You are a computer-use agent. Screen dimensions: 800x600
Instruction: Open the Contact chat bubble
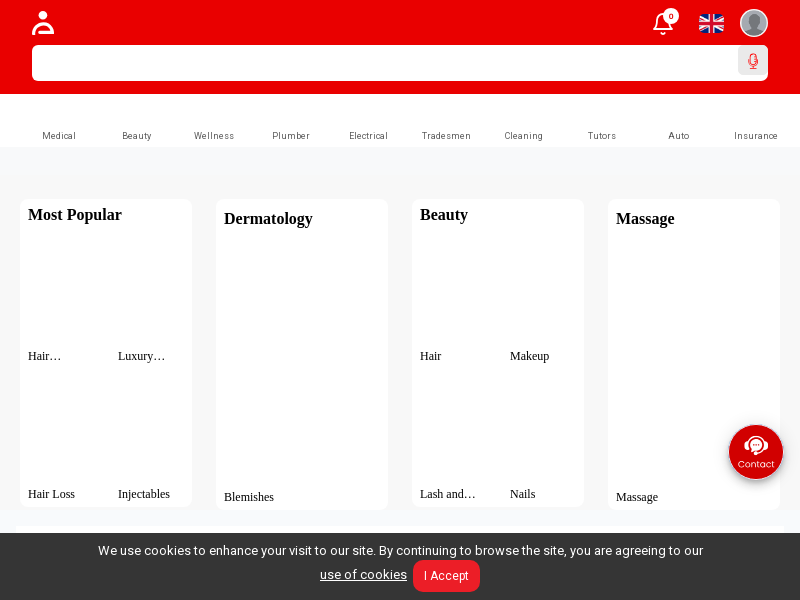[x=755, y=452]
